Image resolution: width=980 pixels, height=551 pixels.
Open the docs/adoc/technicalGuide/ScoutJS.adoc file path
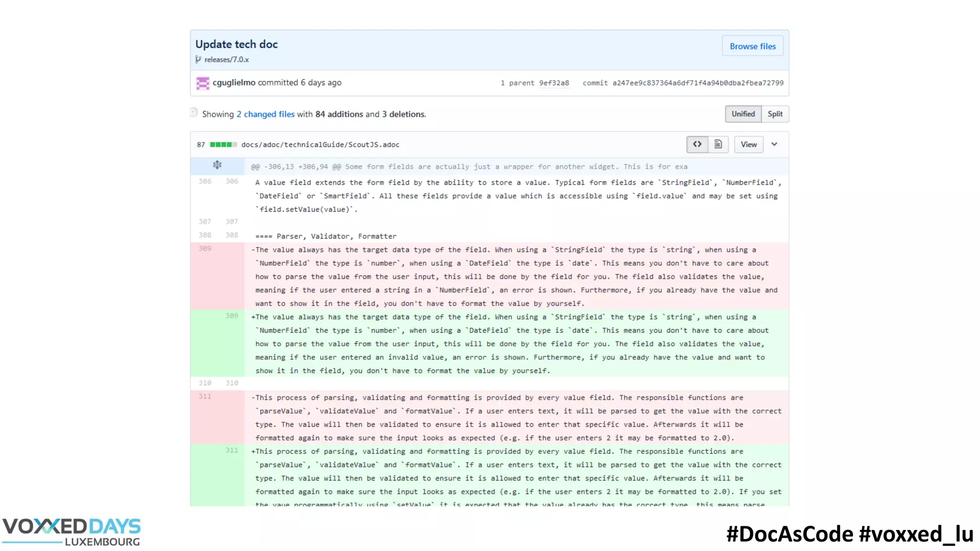coord(320,144)
